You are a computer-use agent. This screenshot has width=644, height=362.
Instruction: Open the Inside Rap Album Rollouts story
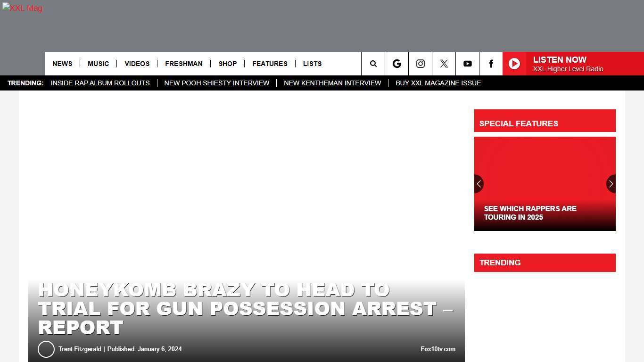click(x=100, y=83)
